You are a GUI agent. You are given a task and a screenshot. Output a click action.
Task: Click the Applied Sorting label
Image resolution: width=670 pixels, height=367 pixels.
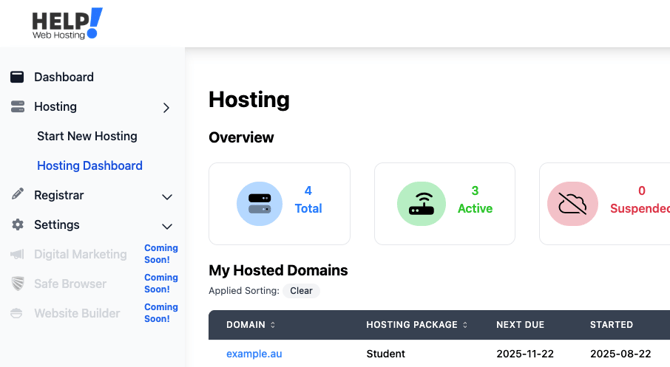click(244, 291)
